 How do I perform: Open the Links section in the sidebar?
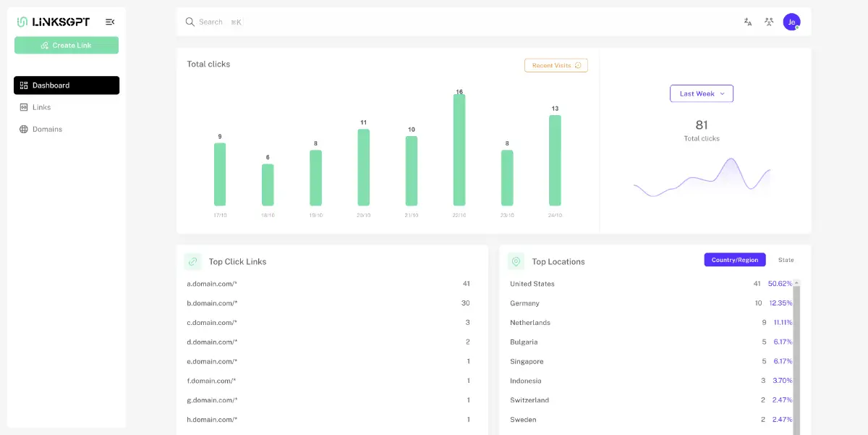click(41, 106)
